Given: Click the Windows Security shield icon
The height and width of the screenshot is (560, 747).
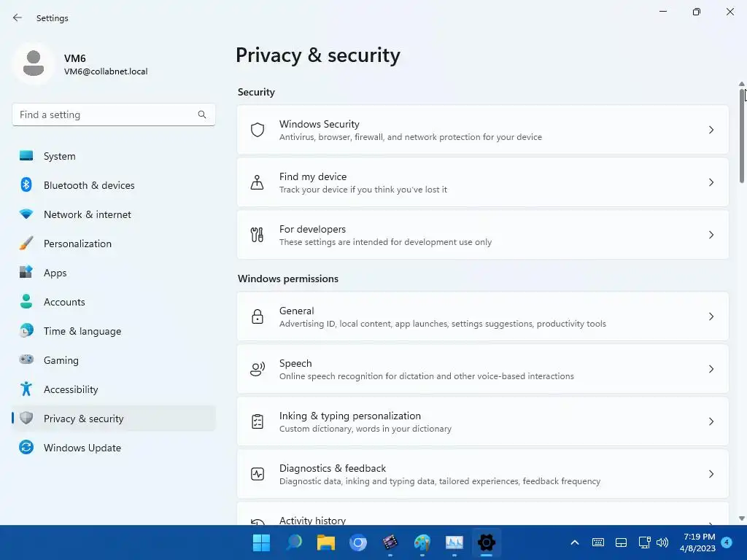Looking at the screenshot, I should (258, 130).
